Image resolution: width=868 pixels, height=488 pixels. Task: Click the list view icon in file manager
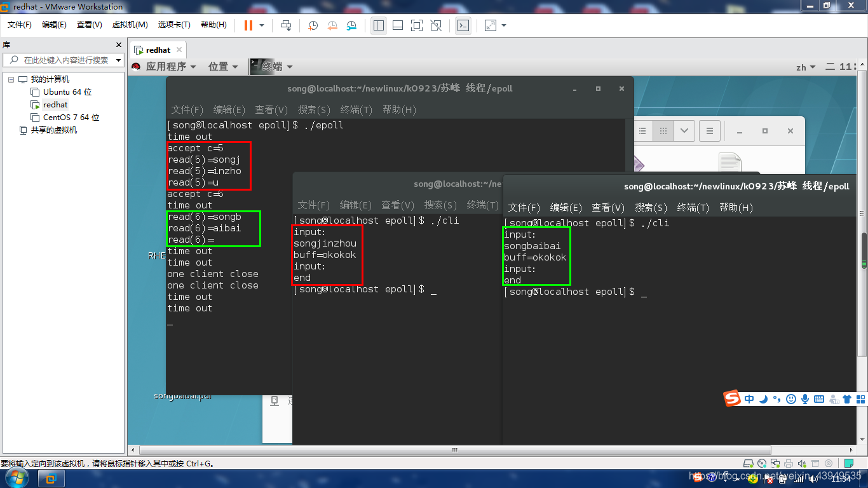click(642, 131)
